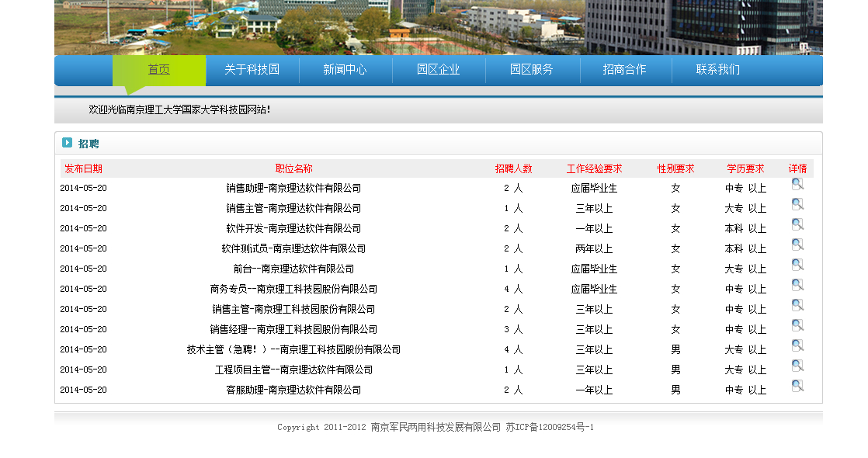Go to the 首页 navigation tab
The image size is (868, 458).
[x=159, y=70]
